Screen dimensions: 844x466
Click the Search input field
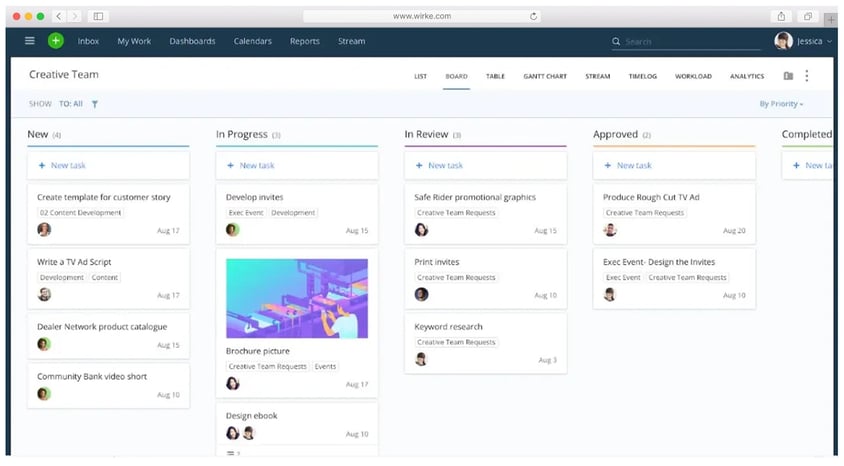pyautogui.click(x=690, y=42)
